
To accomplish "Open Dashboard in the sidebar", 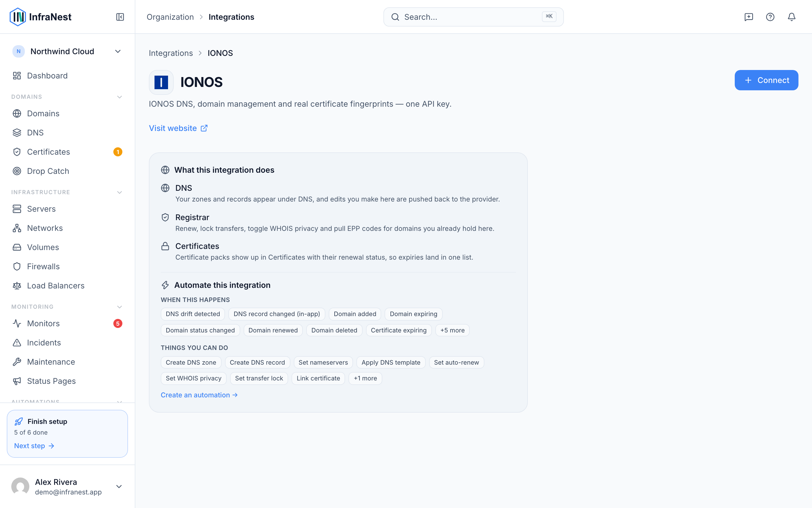I will click(67, 76).
